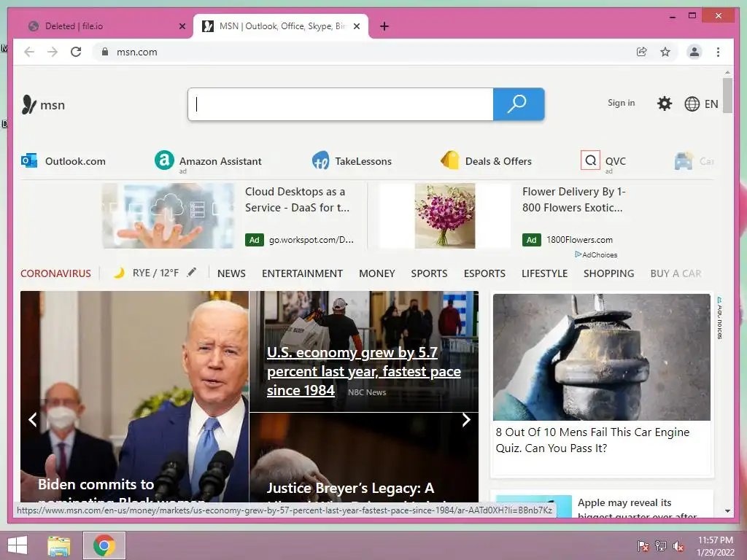Close the Deleted | file.io tab

tap(182, 26)
